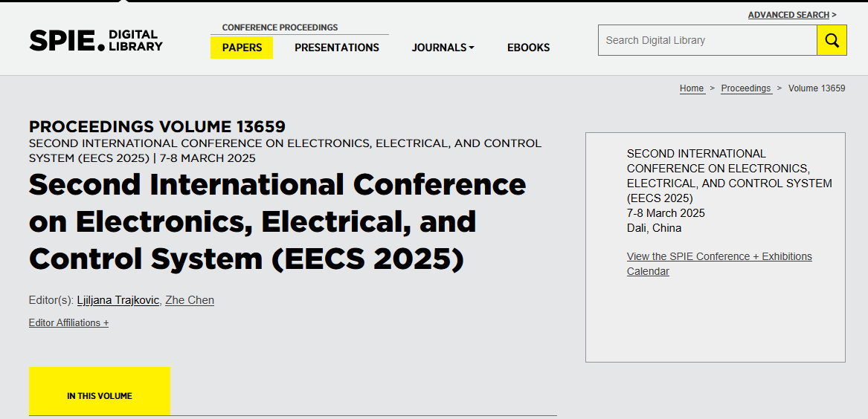The image size is (868, 419).
Task: Expand the Editor Affiliations section
Action: coord(68,323)
